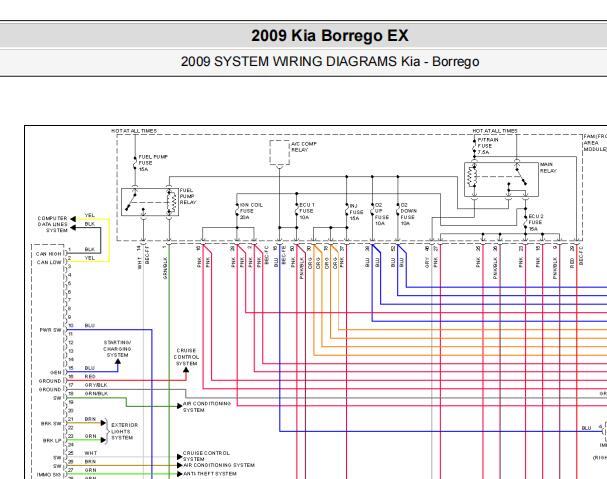Select the A/C COMP RELAY label
The width and height of the screenshot is (607, 479).
point(304,147)
